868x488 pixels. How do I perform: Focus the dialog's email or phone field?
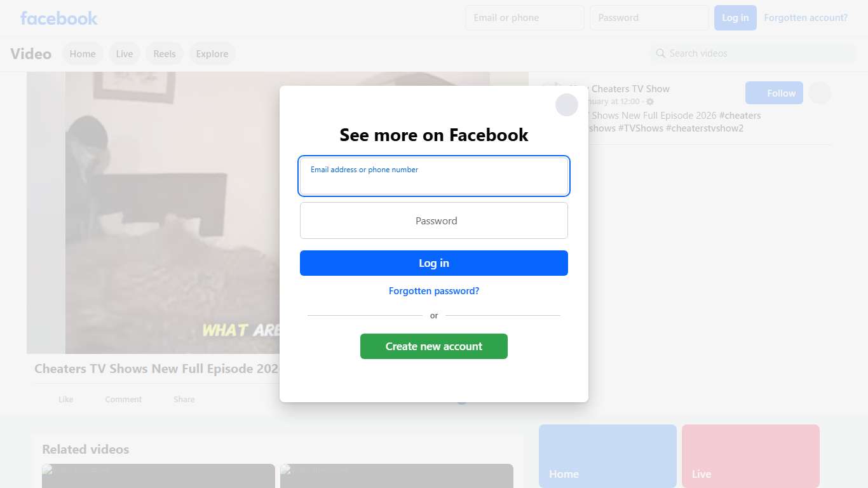click(434, 176)
